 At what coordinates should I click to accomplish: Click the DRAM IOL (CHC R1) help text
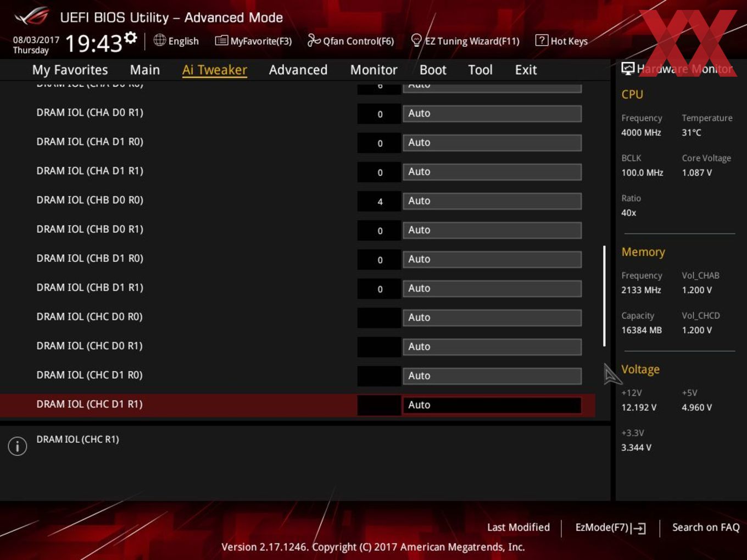click(x=77, y=439)
